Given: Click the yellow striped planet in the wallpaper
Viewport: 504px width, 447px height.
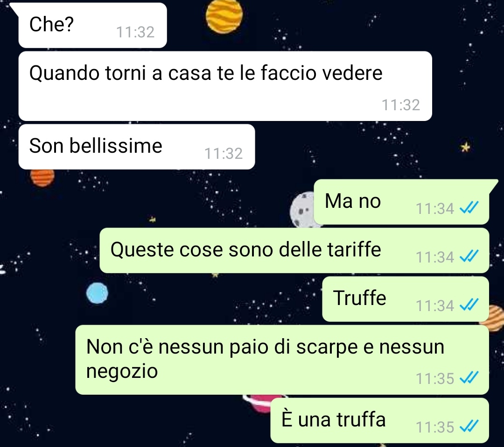Looking at the screenshot, I should 224,15.
